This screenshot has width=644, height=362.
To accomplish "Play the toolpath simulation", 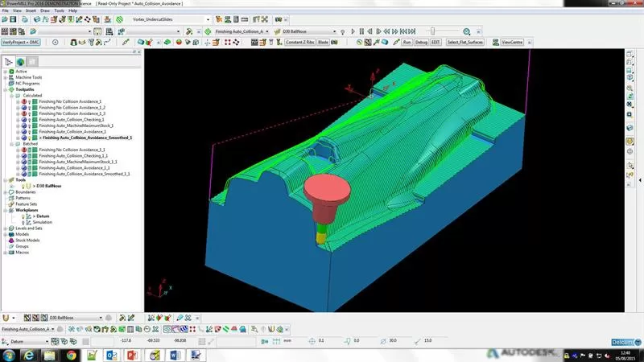I will coord(353,31).
